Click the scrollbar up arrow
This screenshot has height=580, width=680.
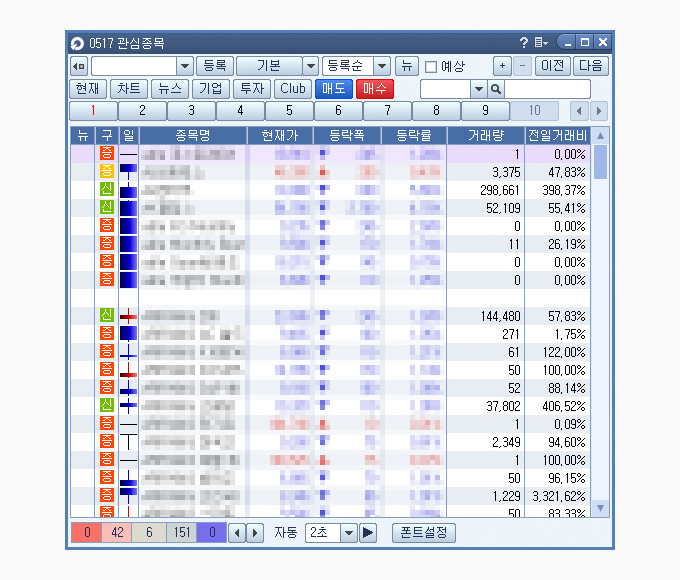coord(600,136)
